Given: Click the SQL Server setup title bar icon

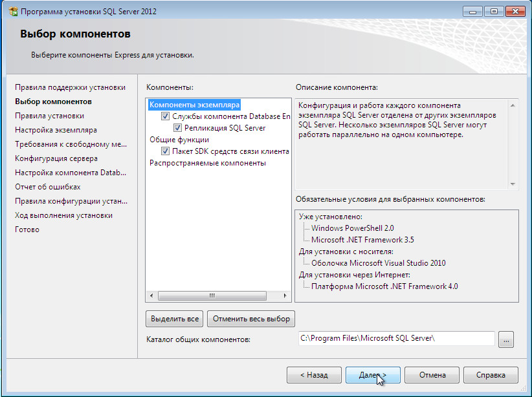Looking at the screenshot, I should point(13,12).
